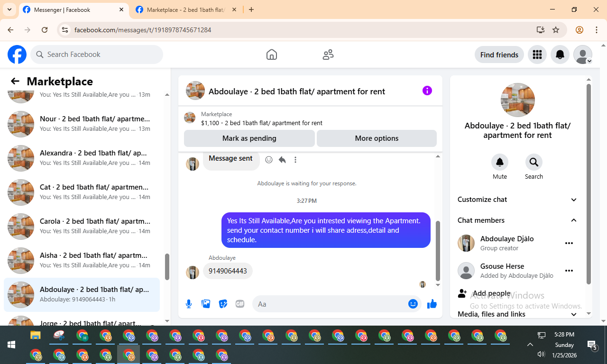607x364 pixels.
Task: Click the 'Yes Its Still Available' message bubble
Action: pos(326,230)
